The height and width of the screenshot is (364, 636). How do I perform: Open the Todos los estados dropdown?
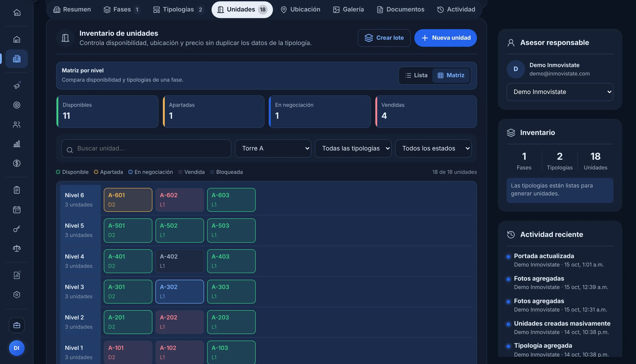433,148
